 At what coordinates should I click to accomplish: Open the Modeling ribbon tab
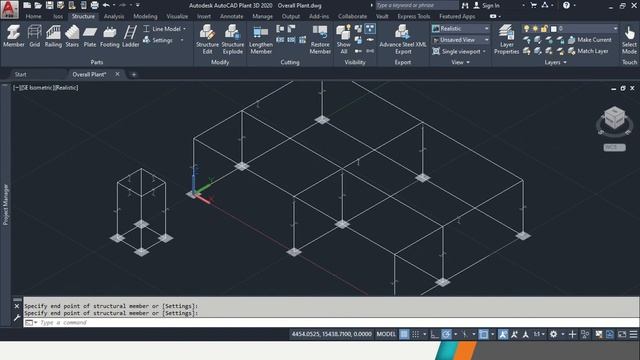145,16
